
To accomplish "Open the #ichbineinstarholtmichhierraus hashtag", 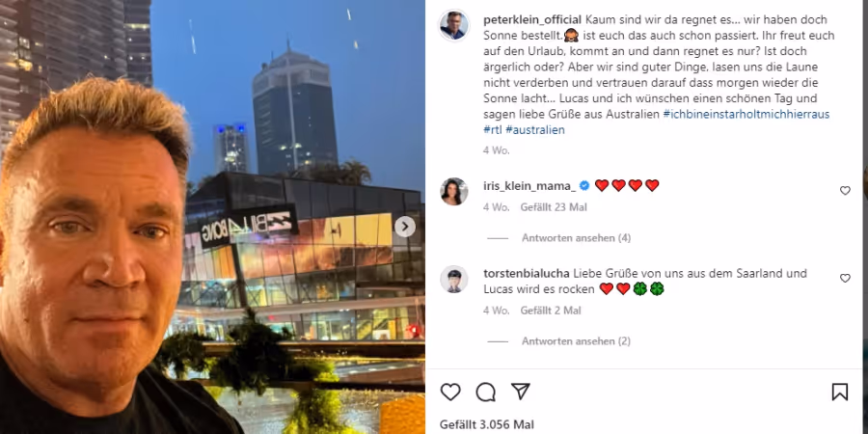I will [x=746, y=115].
